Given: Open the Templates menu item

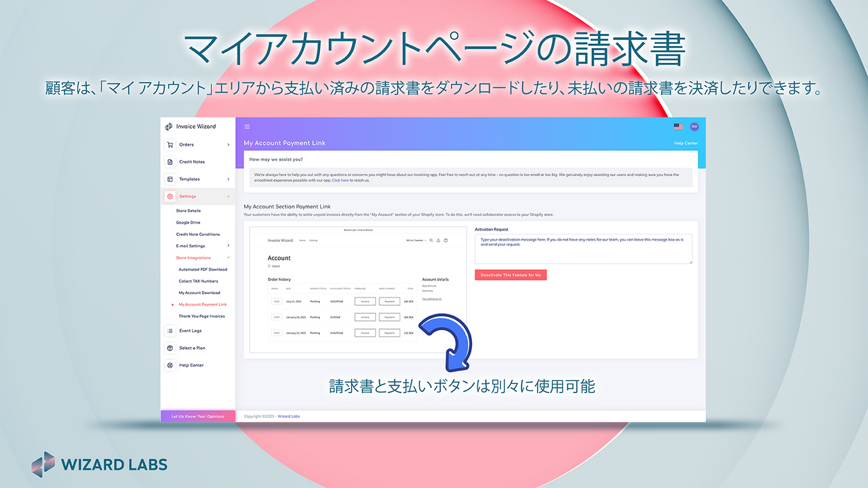Looking at the screenshot, I should click(189, 179).
